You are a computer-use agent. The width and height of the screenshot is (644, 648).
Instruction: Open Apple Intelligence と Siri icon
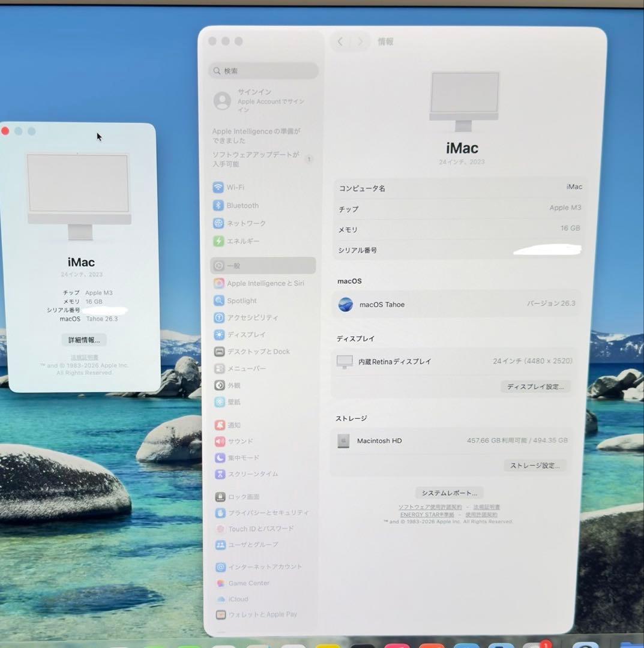tap(218, 283)
